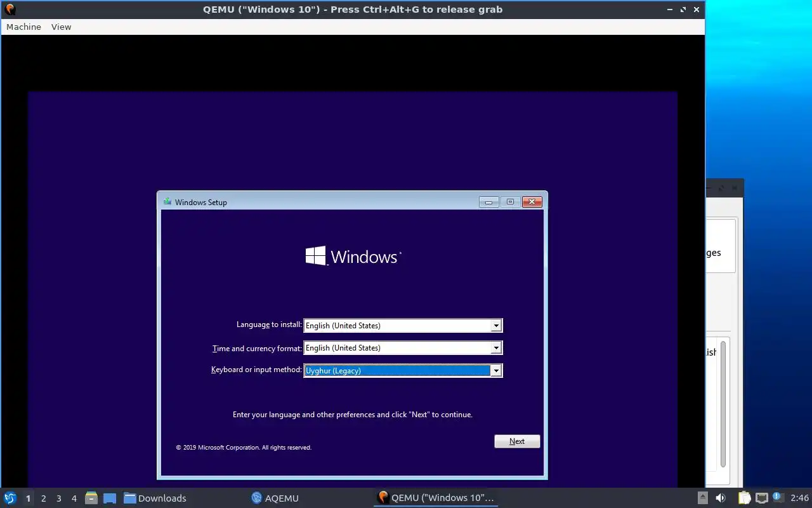Expand the Time and currency format arrow
The height and width of the screenshot is (508, 812).
point(496,348)
